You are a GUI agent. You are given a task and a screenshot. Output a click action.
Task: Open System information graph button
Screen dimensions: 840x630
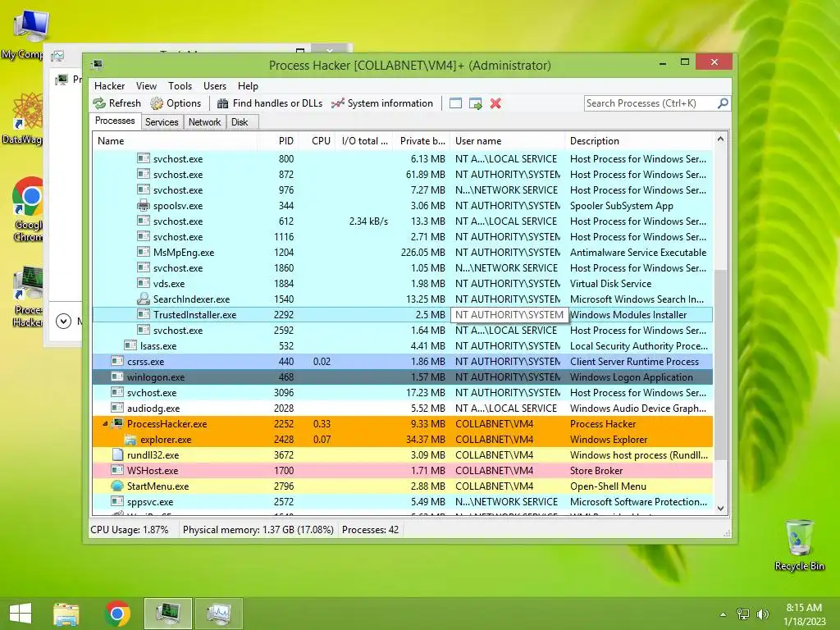382,103
